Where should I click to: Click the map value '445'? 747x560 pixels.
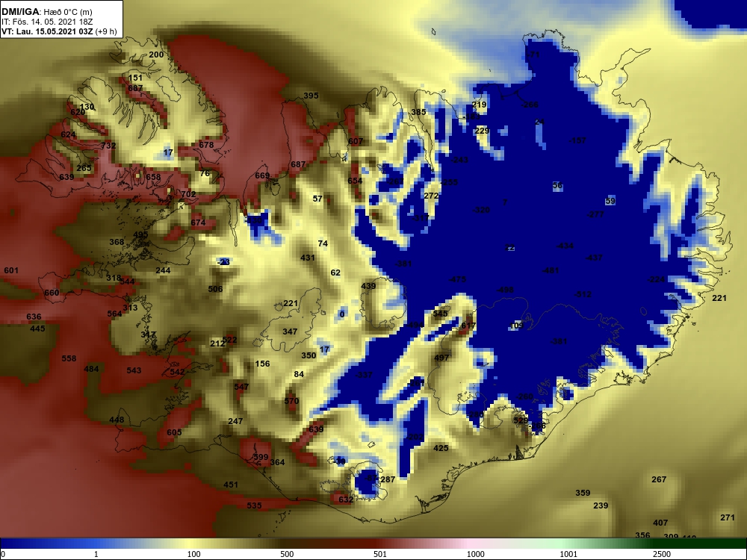coord(37,329)
